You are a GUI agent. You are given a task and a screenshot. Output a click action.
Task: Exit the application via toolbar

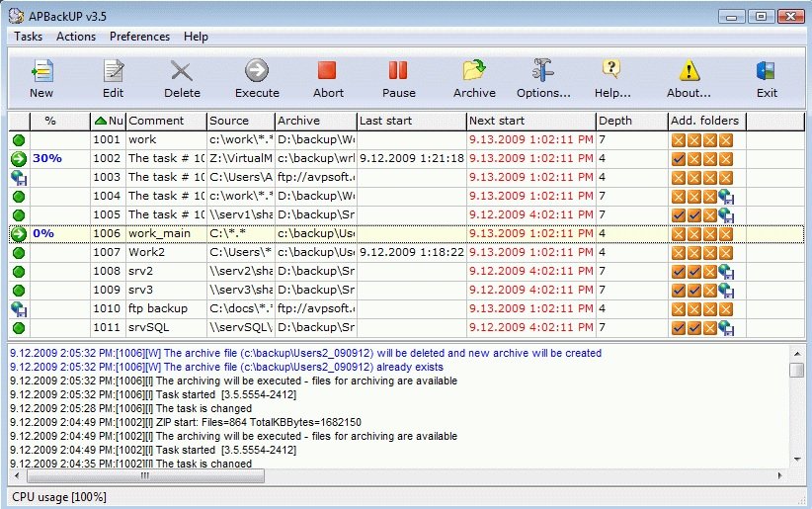click(767, 79)
